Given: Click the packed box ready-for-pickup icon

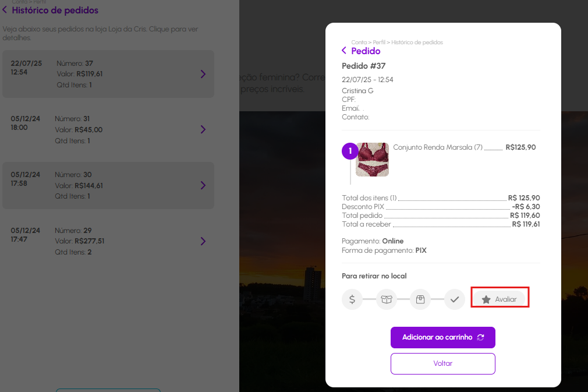Looking at the screenshot, I should pos(420,299).
